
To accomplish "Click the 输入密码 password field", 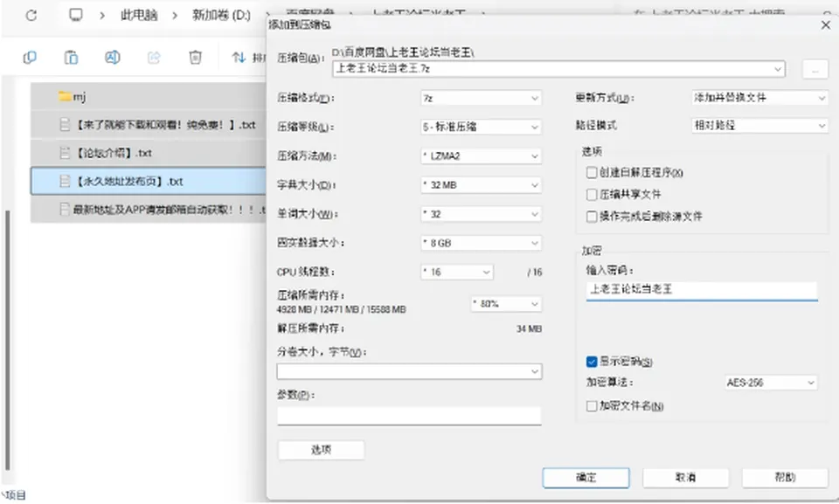I will click(702, 290).
